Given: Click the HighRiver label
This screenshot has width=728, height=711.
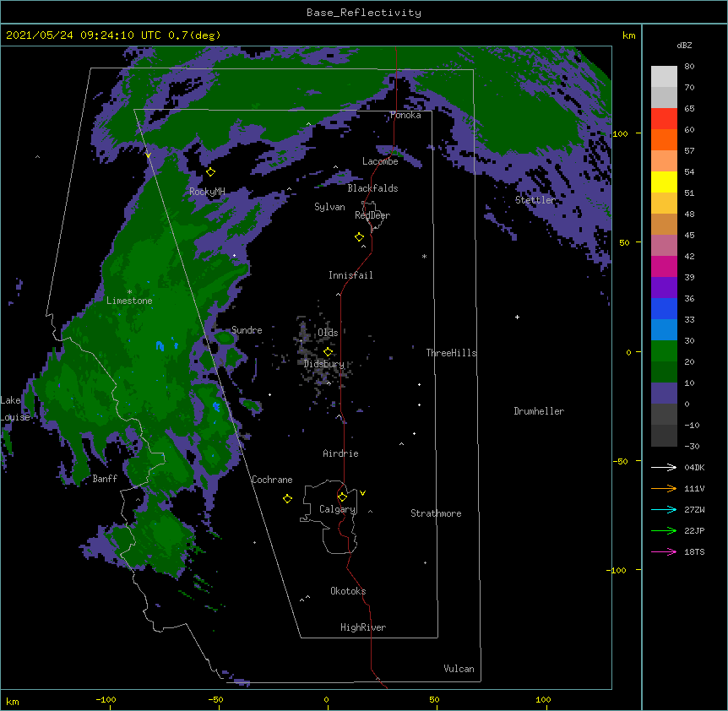Looking at the screenshot, I should [x=363, y=627].
